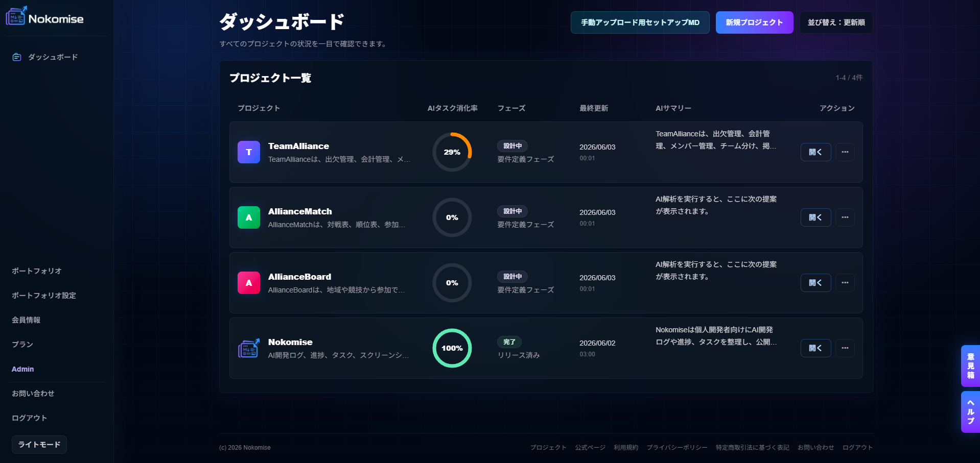The width and height of the screenshot is (980, 463).
Task: Click the TeamAlliance project name
Action: (x=298, y=146)
